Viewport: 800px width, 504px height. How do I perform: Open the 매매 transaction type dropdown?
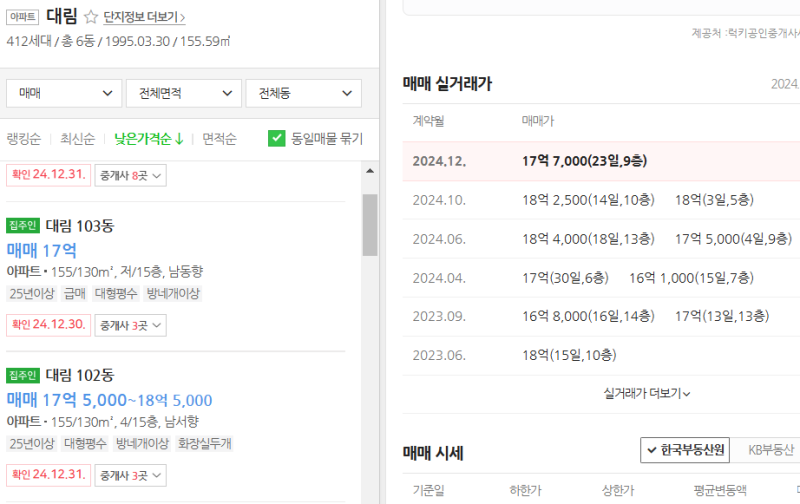pyautogui.click(x=64, y=93)
